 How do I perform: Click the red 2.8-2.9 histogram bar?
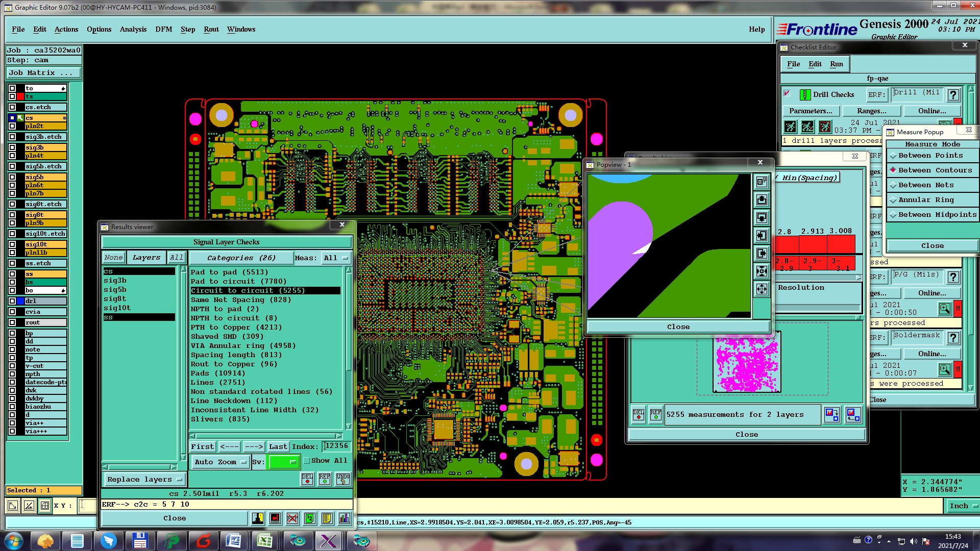point(787,245)
